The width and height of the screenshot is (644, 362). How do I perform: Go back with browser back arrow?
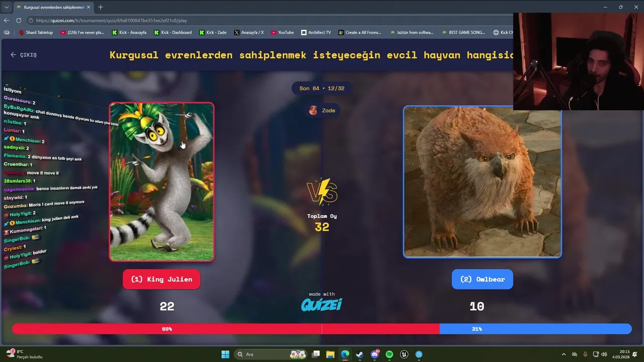pyautogui.click(x=7, y=21)
